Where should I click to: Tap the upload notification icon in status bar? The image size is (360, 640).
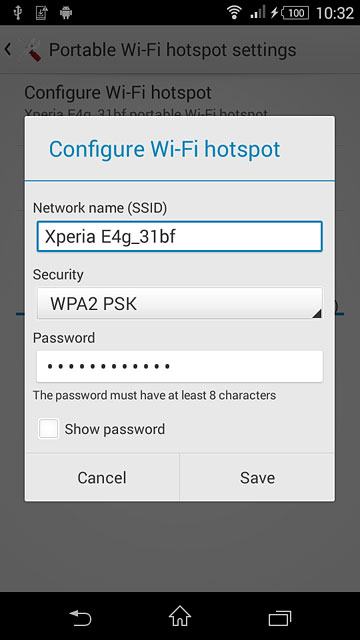[x=41, y=13]
